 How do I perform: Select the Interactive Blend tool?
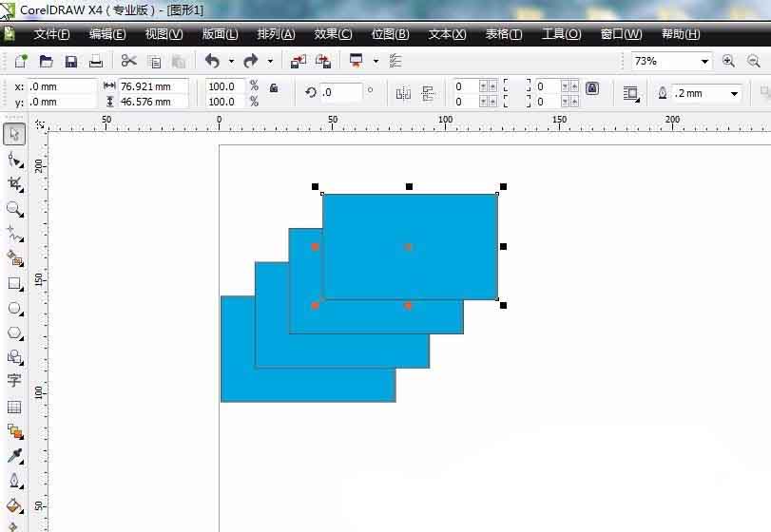point(15,432)
